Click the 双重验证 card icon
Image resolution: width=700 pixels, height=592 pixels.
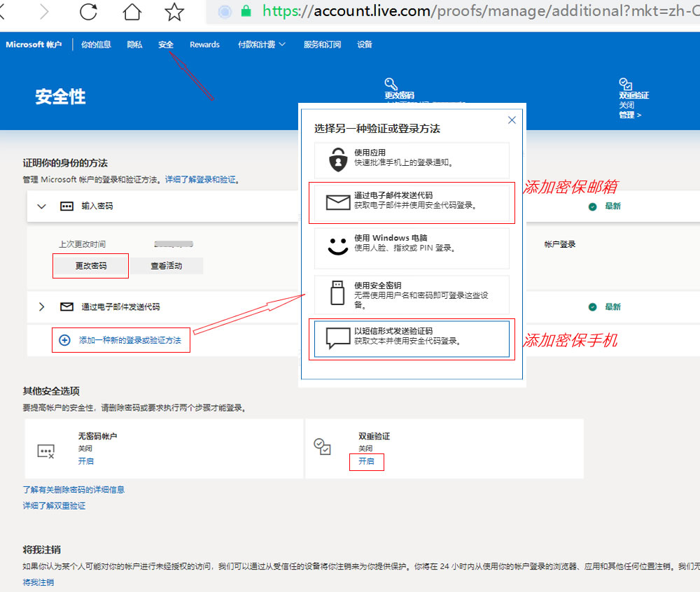pos(322,446)
